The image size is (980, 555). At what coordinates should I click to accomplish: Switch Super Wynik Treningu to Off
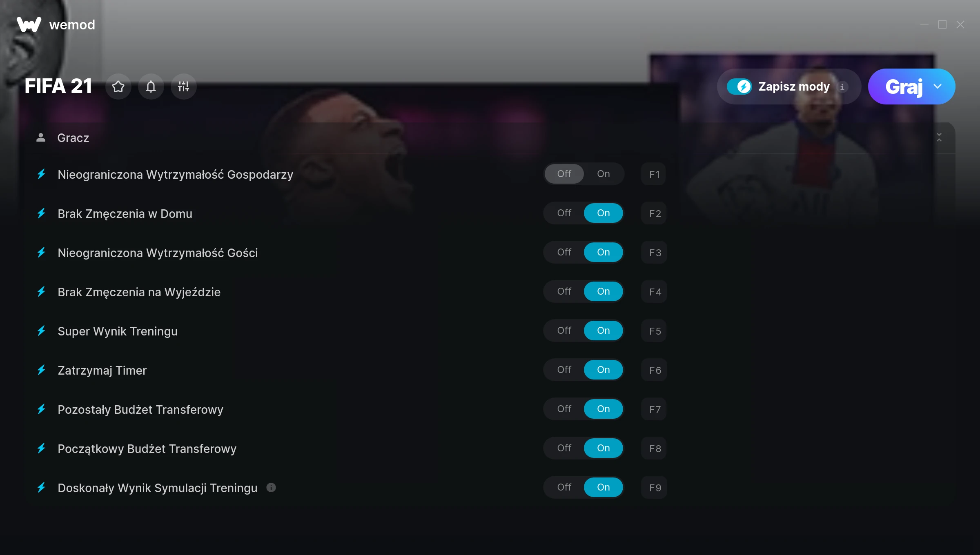tap(564, 331)
